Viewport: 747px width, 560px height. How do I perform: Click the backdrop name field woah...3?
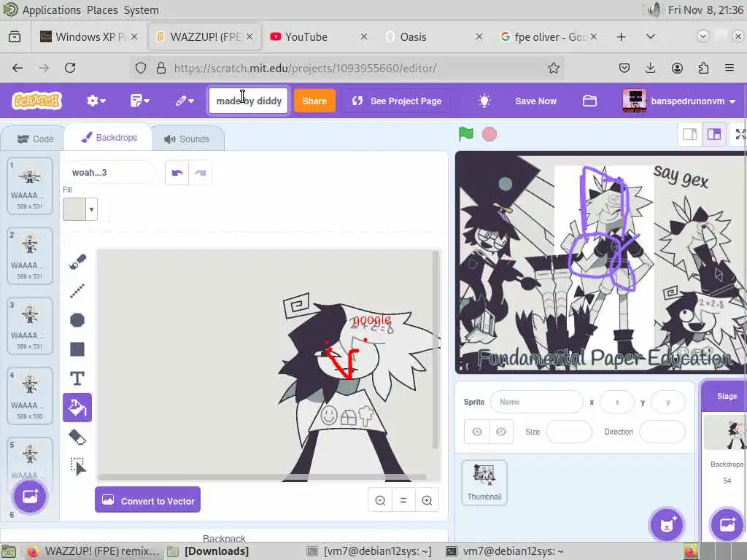109,173
